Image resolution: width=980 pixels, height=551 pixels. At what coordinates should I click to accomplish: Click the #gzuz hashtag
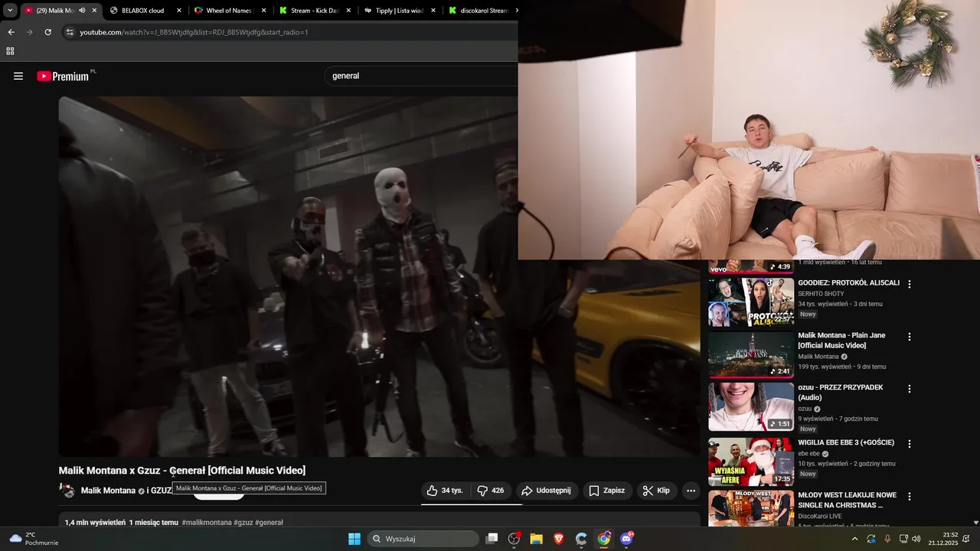point(243,523)
